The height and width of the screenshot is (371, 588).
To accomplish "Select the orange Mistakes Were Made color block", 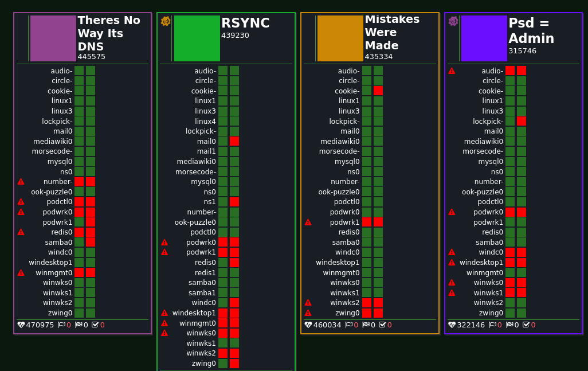I will [x=340, y=38].
